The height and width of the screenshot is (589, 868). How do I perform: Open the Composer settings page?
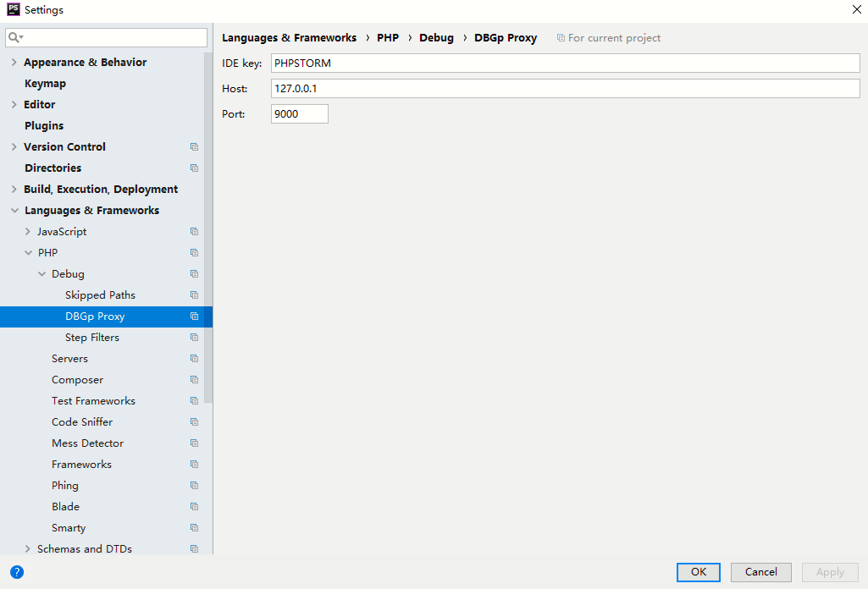(78, 380)
